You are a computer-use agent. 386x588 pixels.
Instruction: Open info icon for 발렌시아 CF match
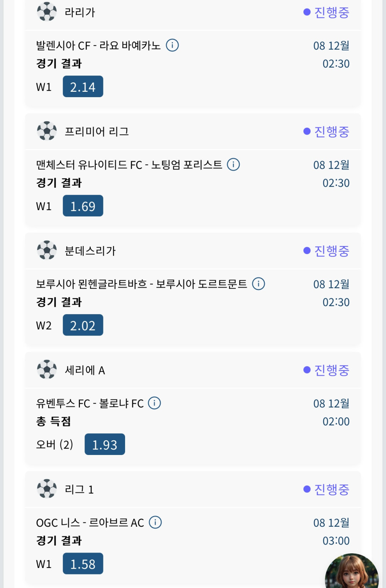172,45
